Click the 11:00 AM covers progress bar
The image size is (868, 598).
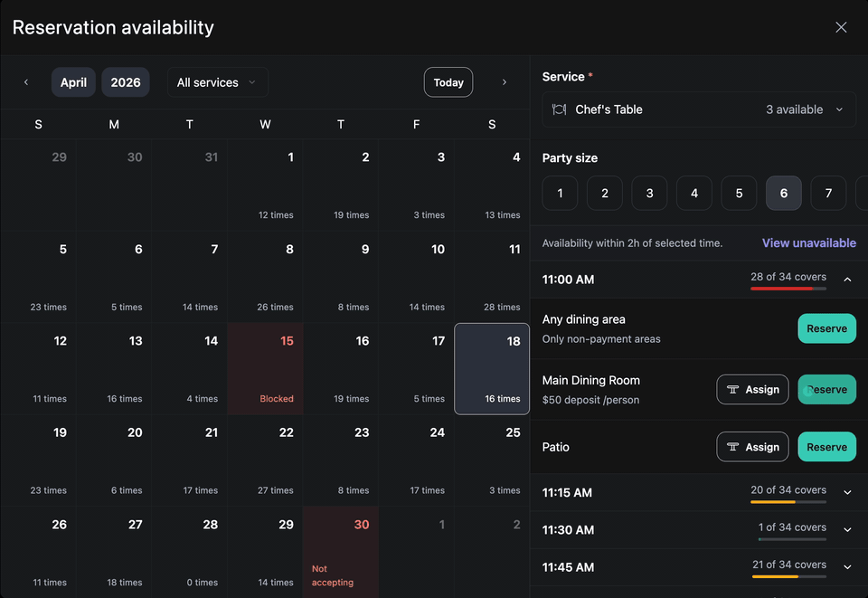point(788,291)
